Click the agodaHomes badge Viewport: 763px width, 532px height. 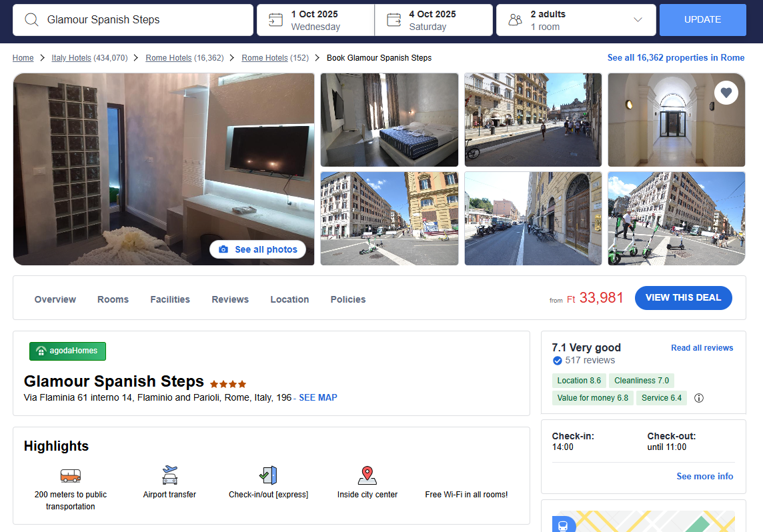(67, 351)
